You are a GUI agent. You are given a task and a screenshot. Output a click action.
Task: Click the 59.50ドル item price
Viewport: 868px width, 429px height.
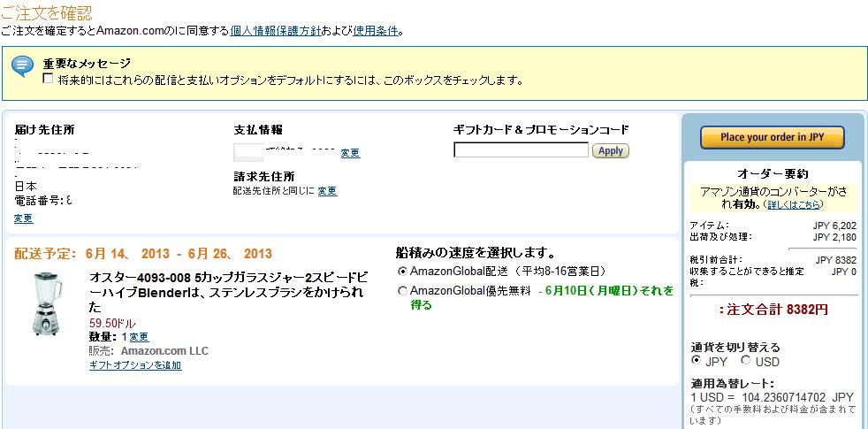click(112, 323)
